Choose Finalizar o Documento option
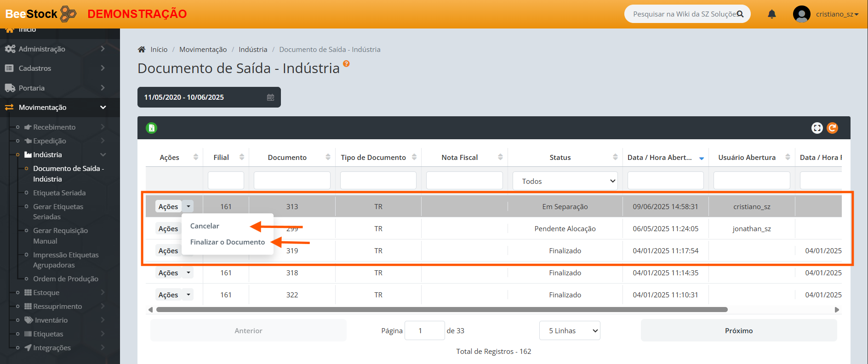The image size is (868, 364). (227, 242)
